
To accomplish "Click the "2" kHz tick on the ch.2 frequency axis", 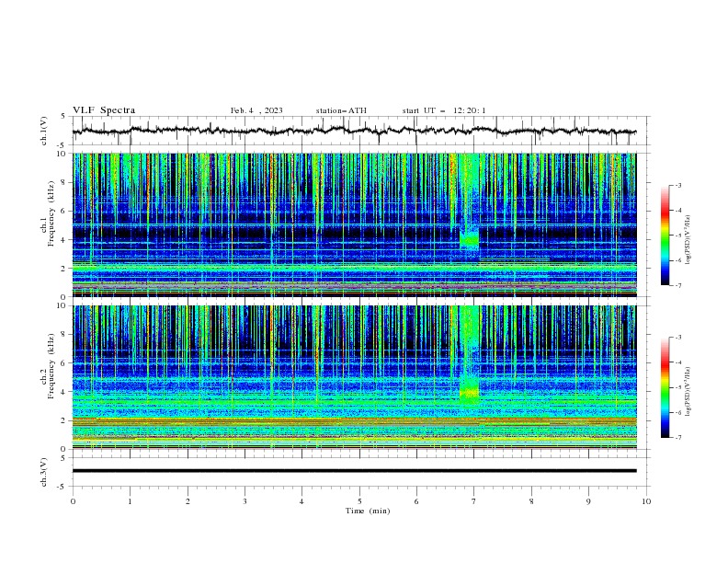I will click(x=64, y=420).
